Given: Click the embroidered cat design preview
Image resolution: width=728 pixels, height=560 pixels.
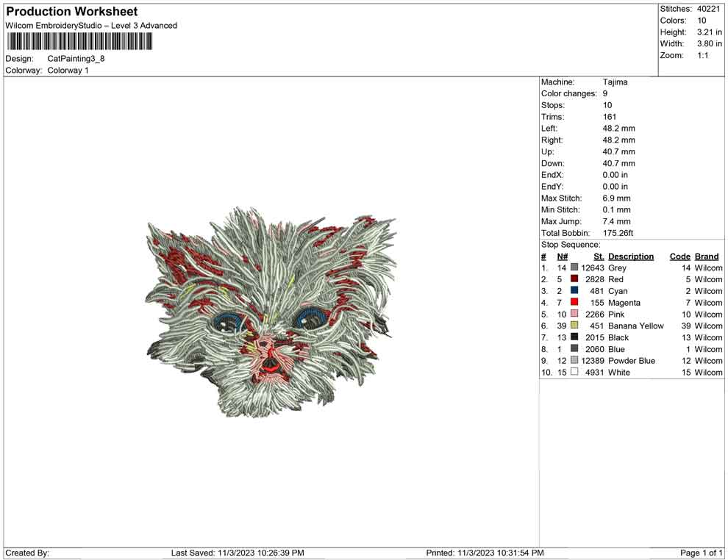Looking at the screenshot, I should click(271, 312).
